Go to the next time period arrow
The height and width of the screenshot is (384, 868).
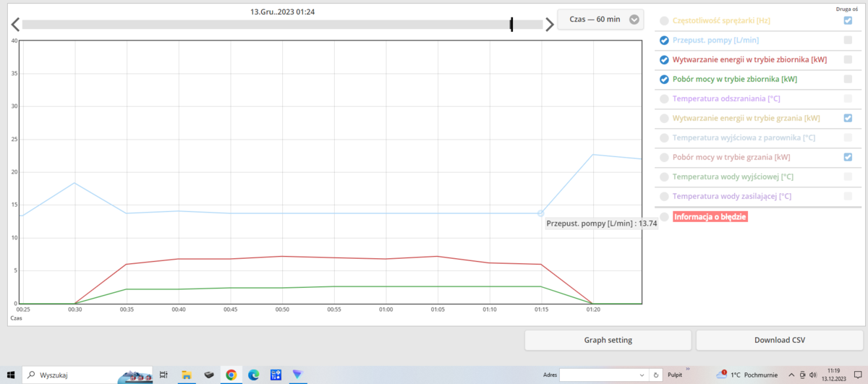(550, 25)
